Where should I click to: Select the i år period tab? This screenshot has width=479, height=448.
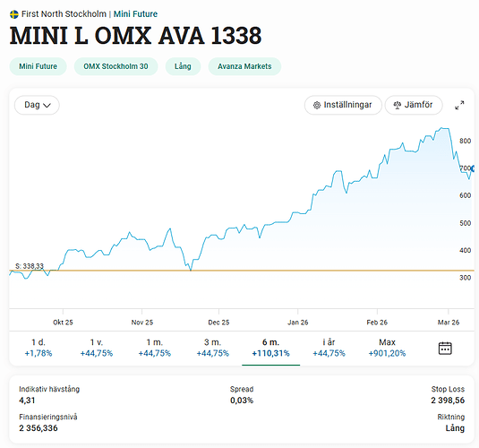(x=329, y=348)
